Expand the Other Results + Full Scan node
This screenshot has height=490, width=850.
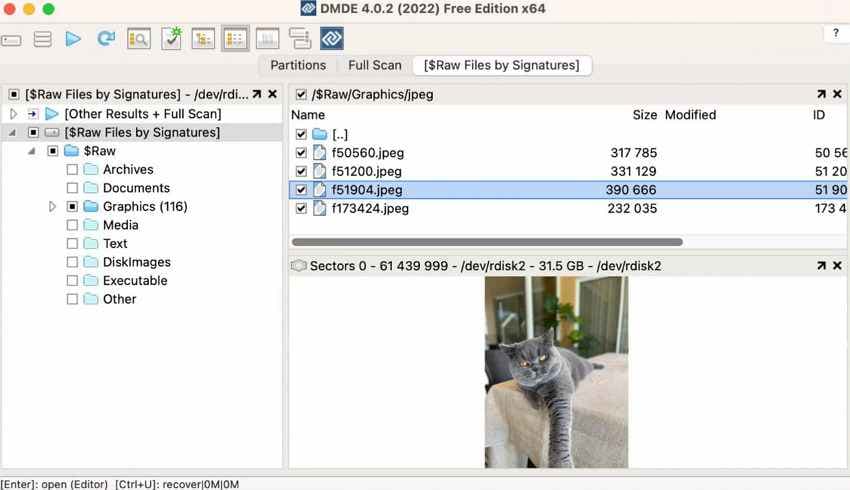[x=14, y=114]
